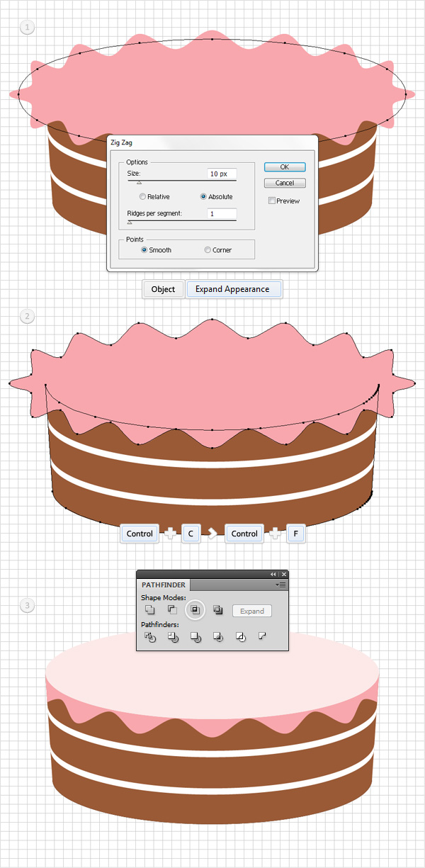Click the C key label
The image size is (425, 868).
pyautogui.click(x=191, y=534)
